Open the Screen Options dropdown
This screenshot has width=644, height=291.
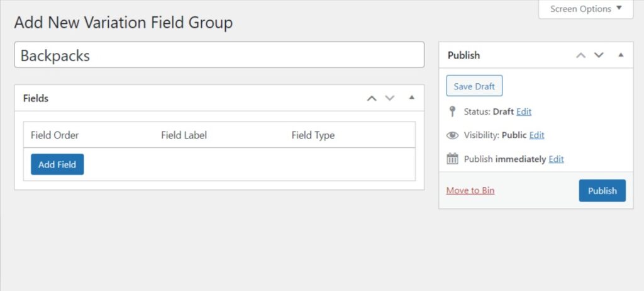[x=586, y=9]
